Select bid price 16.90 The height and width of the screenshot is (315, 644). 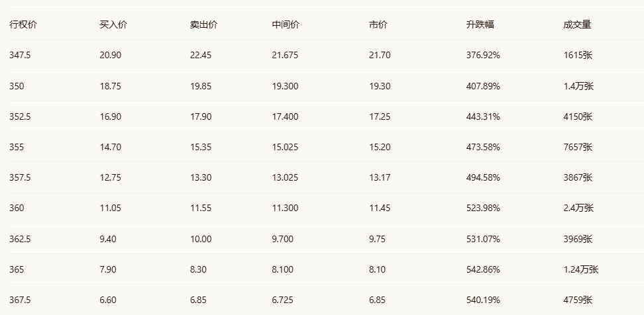click(x=110, y=116)
